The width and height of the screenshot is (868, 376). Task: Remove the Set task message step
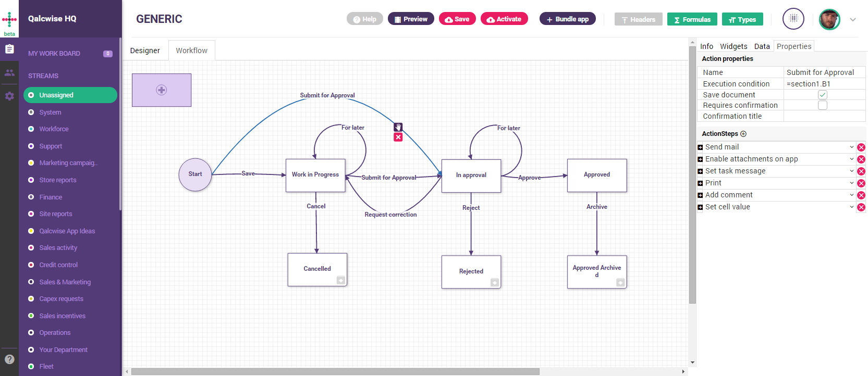[861, 171]
